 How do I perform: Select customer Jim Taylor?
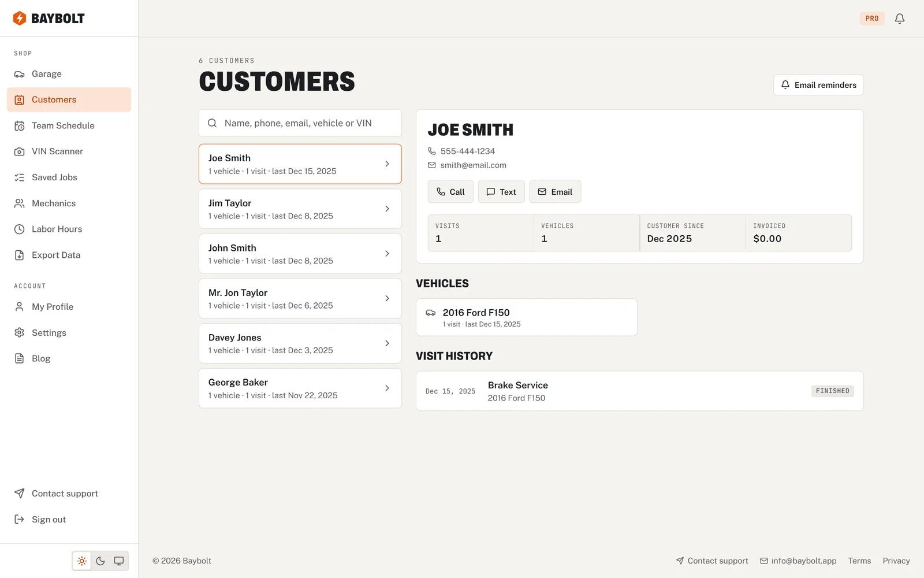point(300,209)
